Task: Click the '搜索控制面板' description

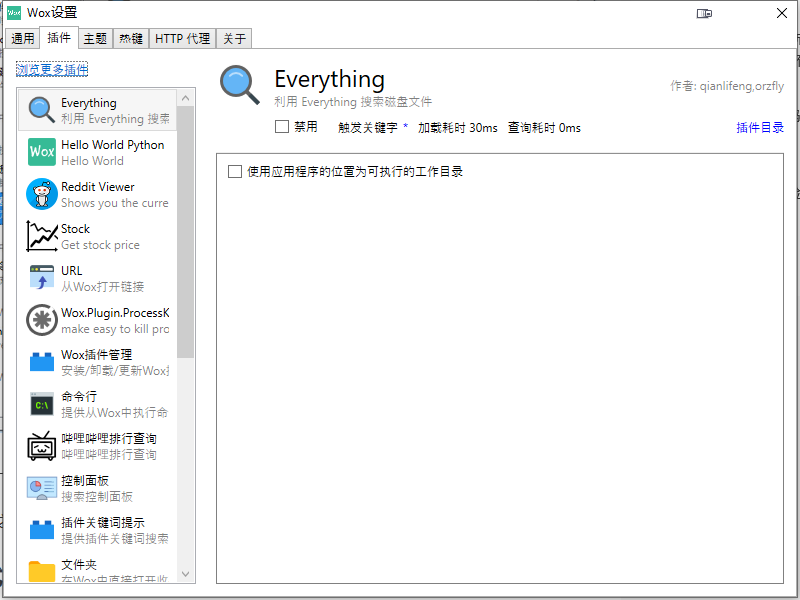Action: pyautogui.click(x=97, y=496)
